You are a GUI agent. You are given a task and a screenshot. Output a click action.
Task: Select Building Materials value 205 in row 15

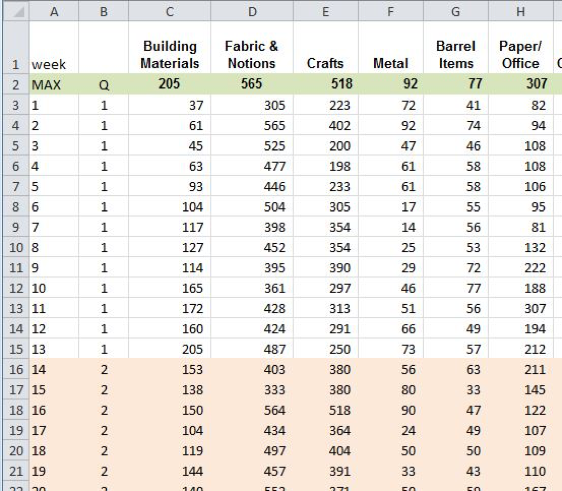click(170, 349)
